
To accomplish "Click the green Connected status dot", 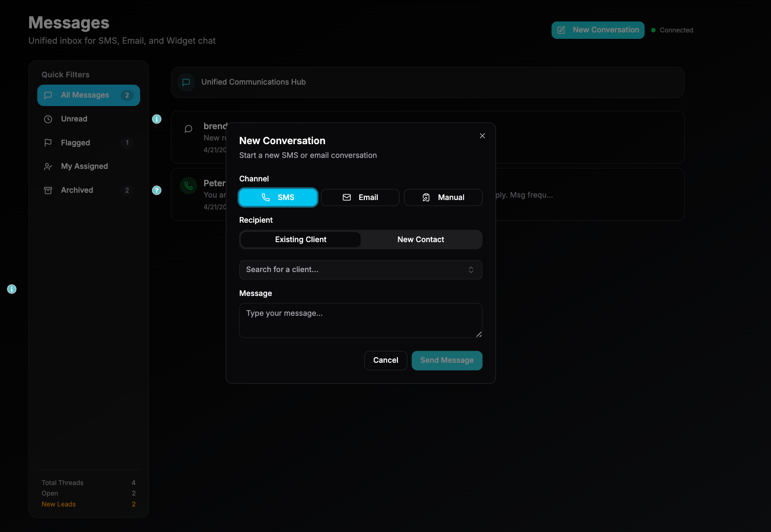I will point(653,30).
